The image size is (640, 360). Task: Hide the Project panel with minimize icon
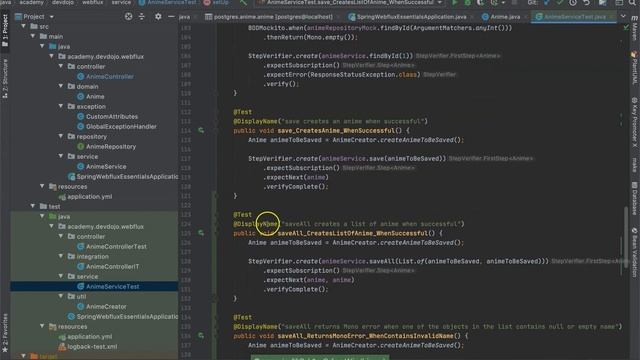tap(171, 16)
